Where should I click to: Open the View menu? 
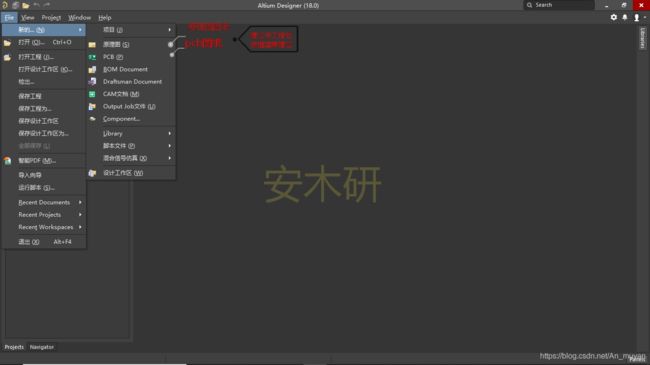click(x=28, y=17)
